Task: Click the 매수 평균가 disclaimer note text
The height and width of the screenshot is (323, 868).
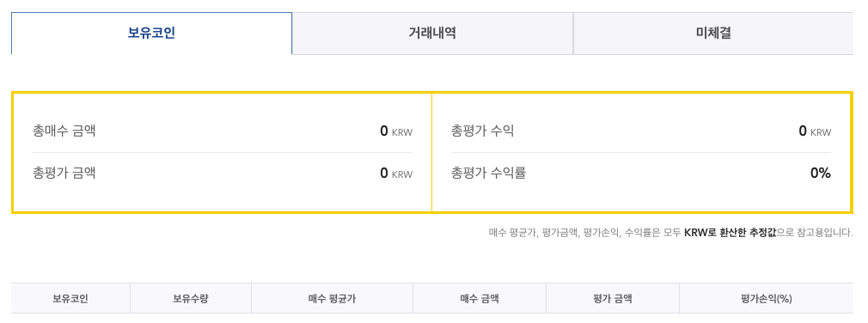Action: point(671,233)
